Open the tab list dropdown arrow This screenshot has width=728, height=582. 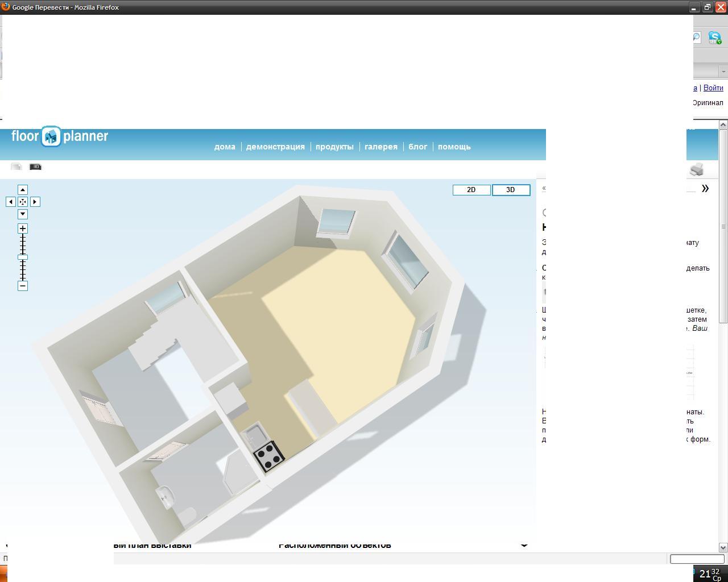[x=723, y=72]
